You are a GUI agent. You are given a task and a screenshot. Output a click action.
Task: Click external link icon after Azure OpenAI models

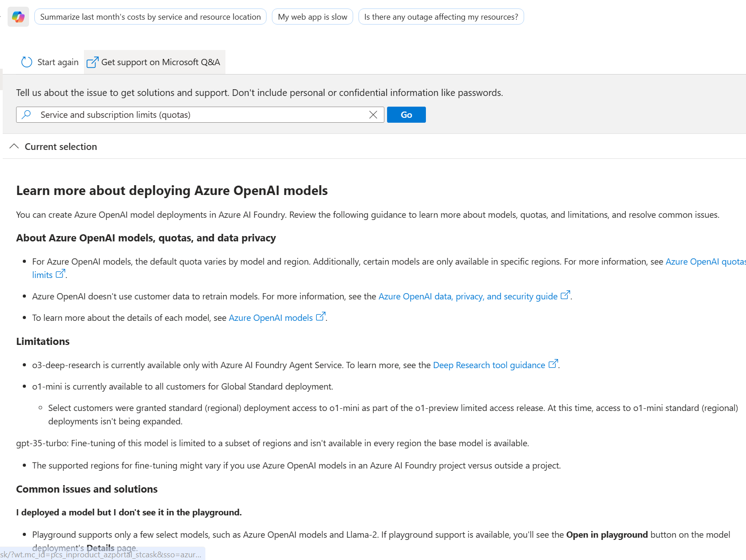[x=321, y=316]
